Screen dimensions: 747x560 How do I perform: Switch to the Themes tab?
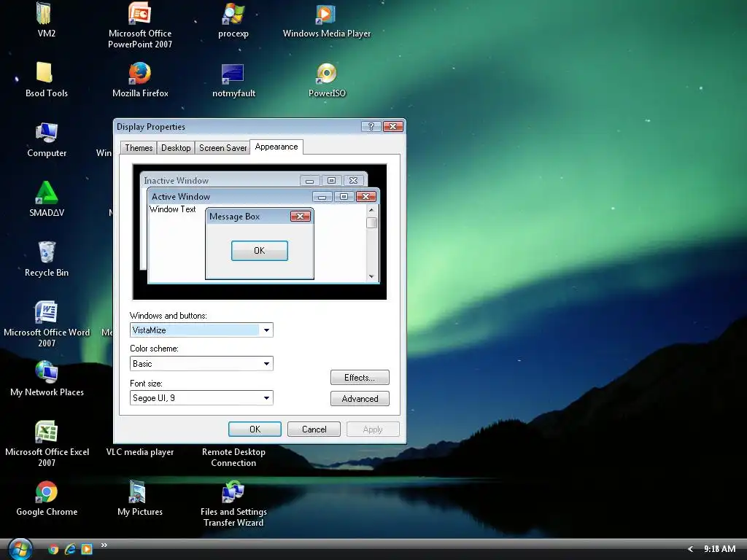139,148
